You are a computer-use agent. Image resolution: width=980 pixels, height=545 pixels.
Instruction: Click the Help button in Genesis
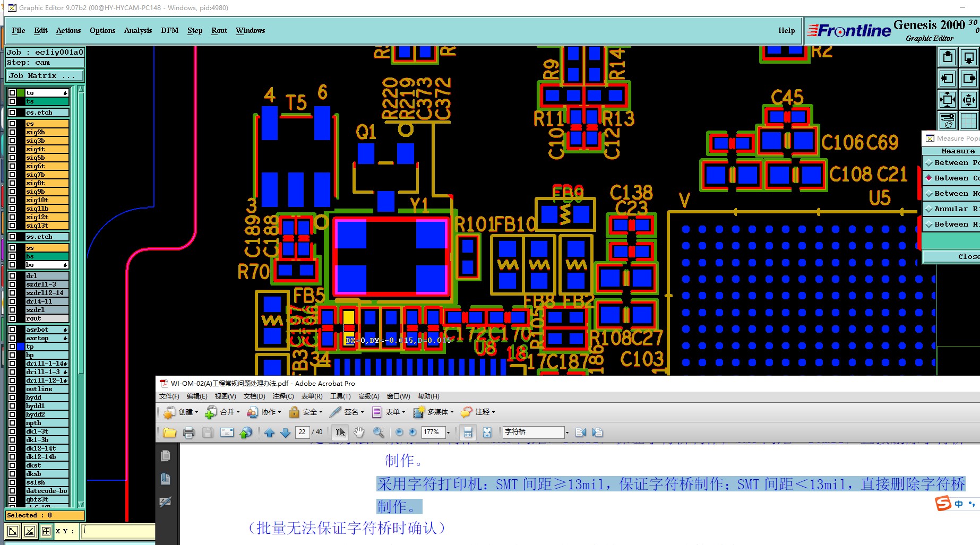[787, 31]
